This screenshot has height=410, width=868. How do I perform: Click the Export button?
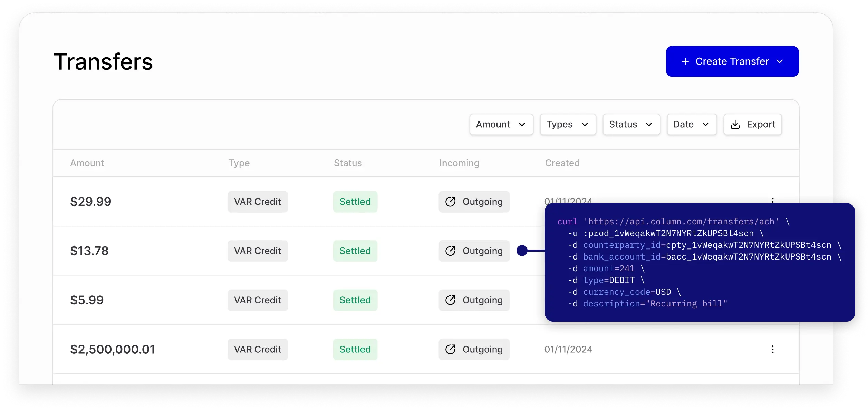[x=753, y=124]
